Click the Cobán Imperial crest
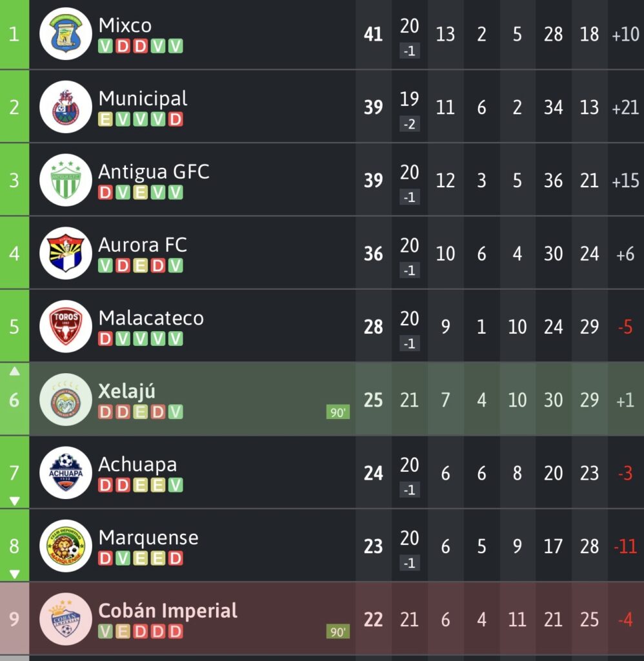This screenshot has height=661, width=644. point(66,619)
